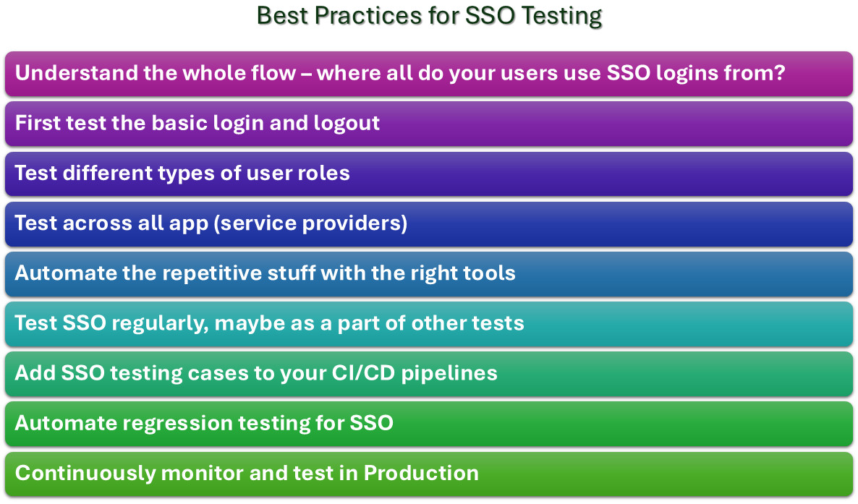The image size is (858, 504).
Task: Click the phrase "CI/CD pipelines" in the green bar
Action: [x=416, y=373]
